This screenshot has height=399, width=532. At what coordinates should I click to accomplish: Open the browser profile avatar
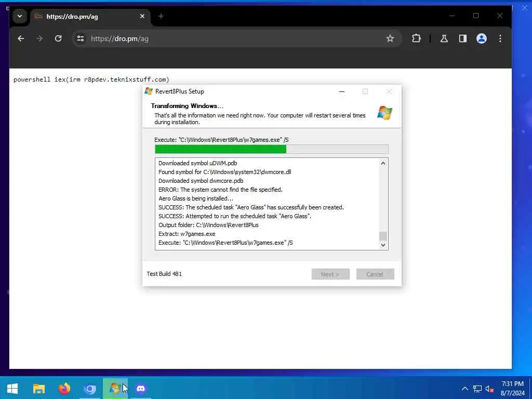(x=482, y=38)
